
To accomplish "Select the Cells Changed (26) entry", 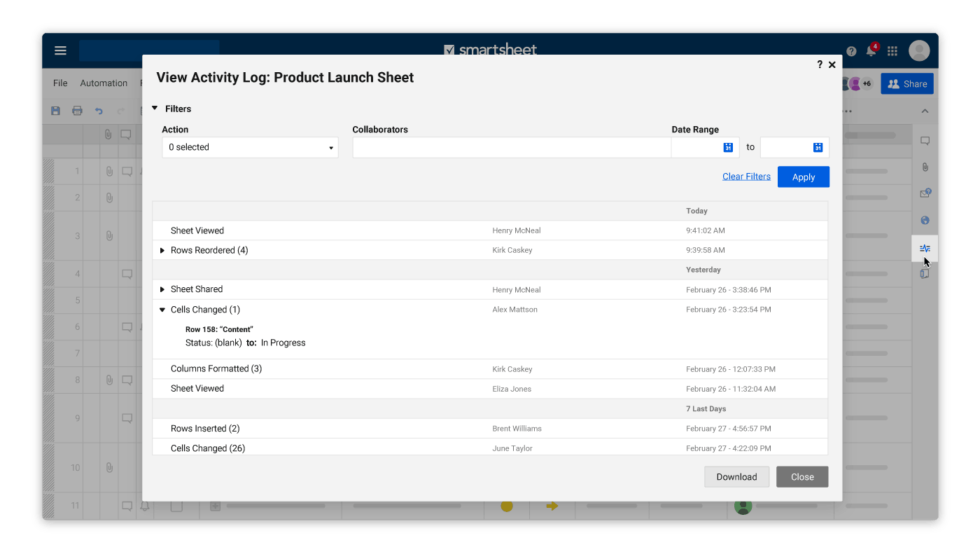I will (490, 447).
